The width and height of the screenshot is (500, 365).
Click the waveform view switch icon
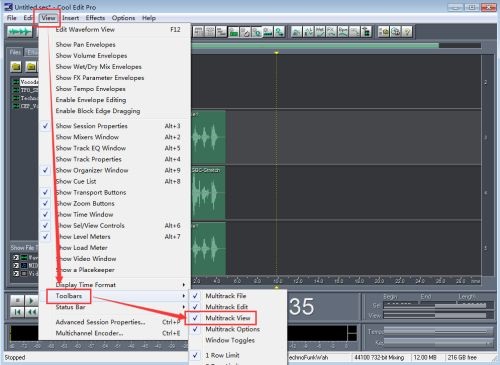click(20, 32)
